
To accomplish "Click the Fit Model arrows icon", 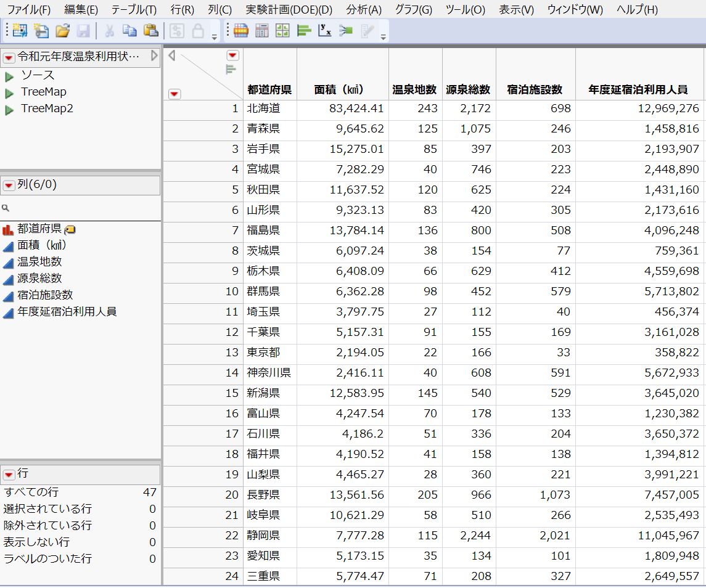I will click(x=346, y=31).
